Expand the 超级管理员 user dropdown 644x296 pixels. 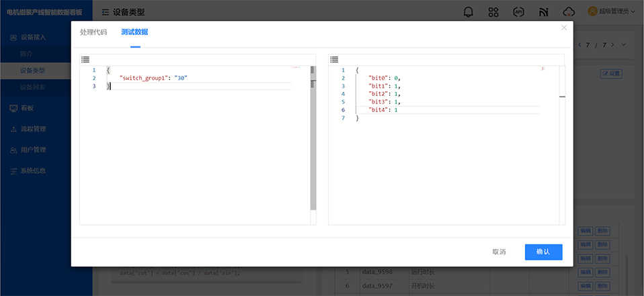tap(611, 11)
